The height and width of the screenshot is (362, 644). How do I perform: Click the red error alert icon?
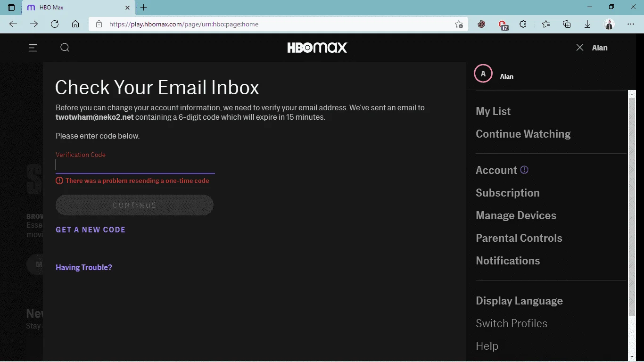59,181
